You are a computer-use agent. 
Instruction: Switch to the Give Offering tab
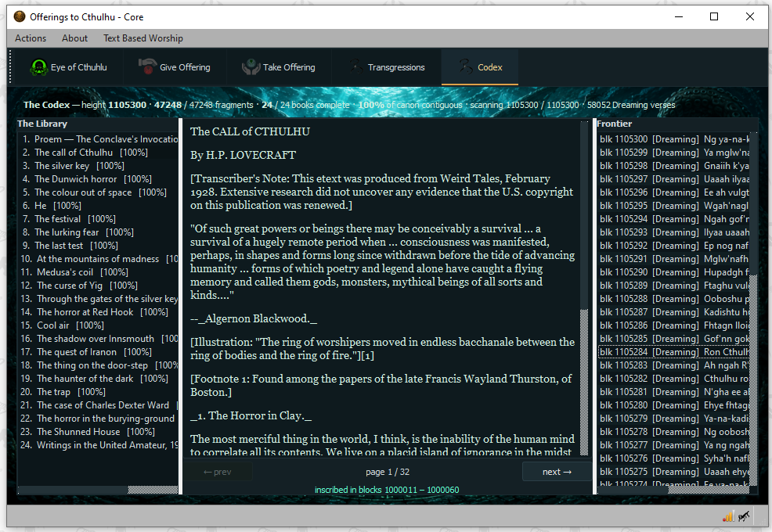175,67
